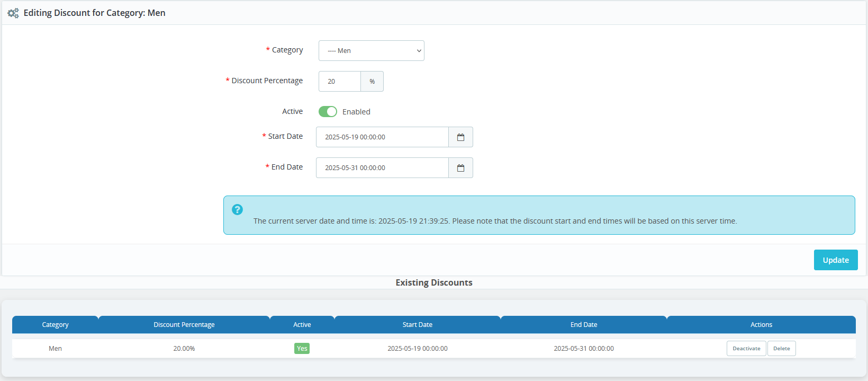
Task: Click into the End Date text field
Action: pos(382,168)
